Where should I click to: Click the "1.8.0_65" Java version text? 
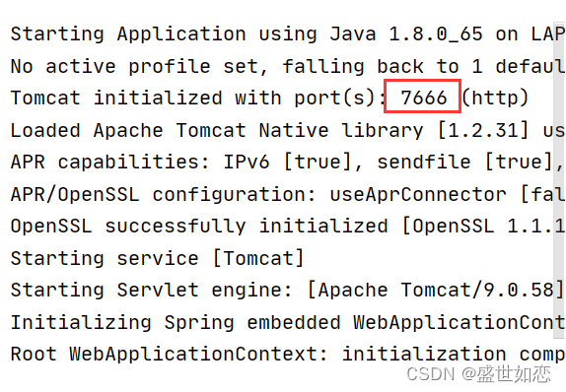click(x=436, y=35)
